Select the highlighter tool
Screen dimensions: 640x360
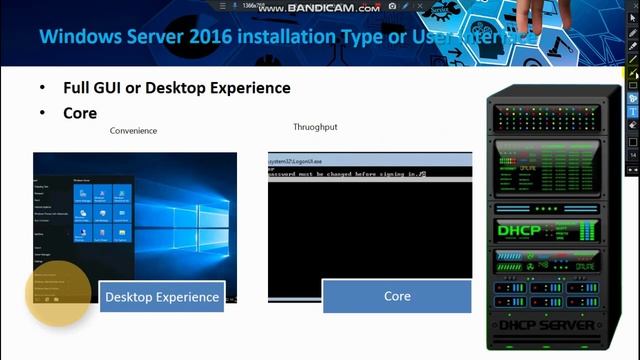click(633, 46)
